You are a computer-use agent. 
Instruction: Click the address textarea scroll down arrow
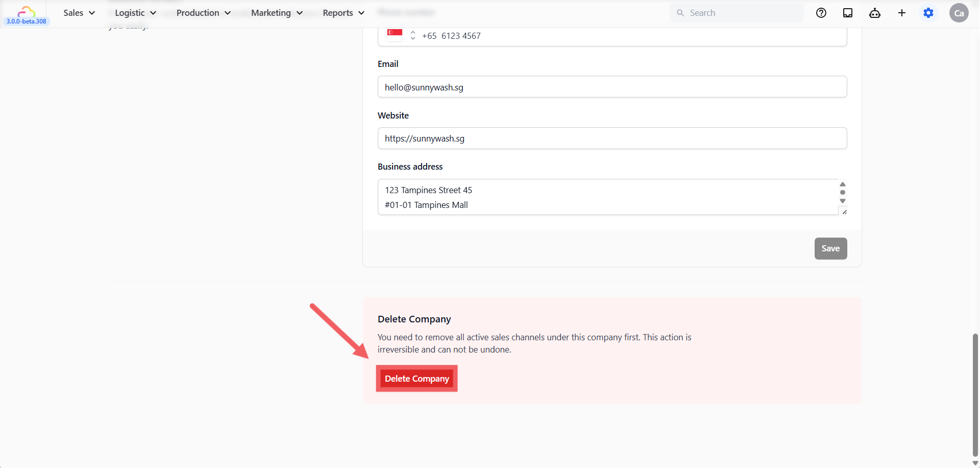click(x=843, y=201)
